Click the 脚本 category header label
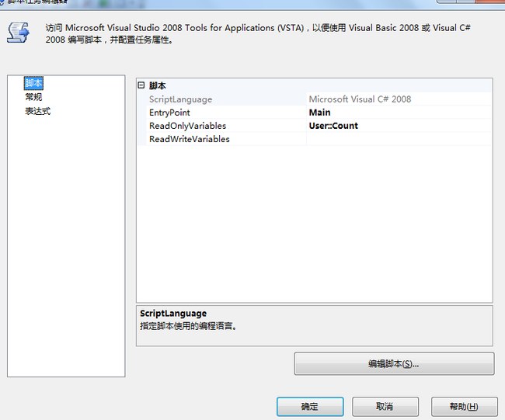This screenshot has height=420, width=505. coord(157,85)
